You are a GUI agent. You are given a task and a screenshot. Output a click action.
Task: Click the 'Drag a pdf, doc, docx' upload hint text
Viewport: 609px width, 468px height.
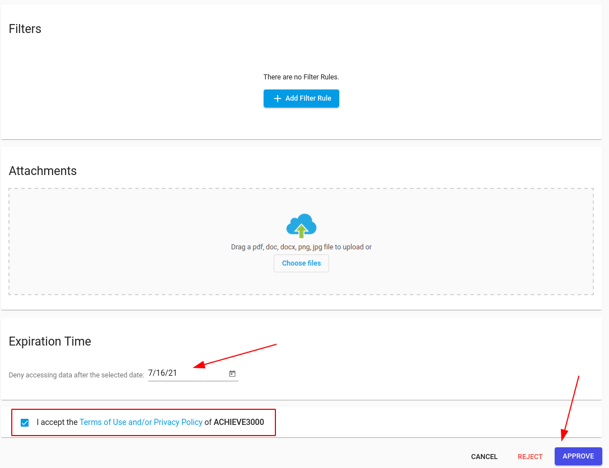pos(301,247)
